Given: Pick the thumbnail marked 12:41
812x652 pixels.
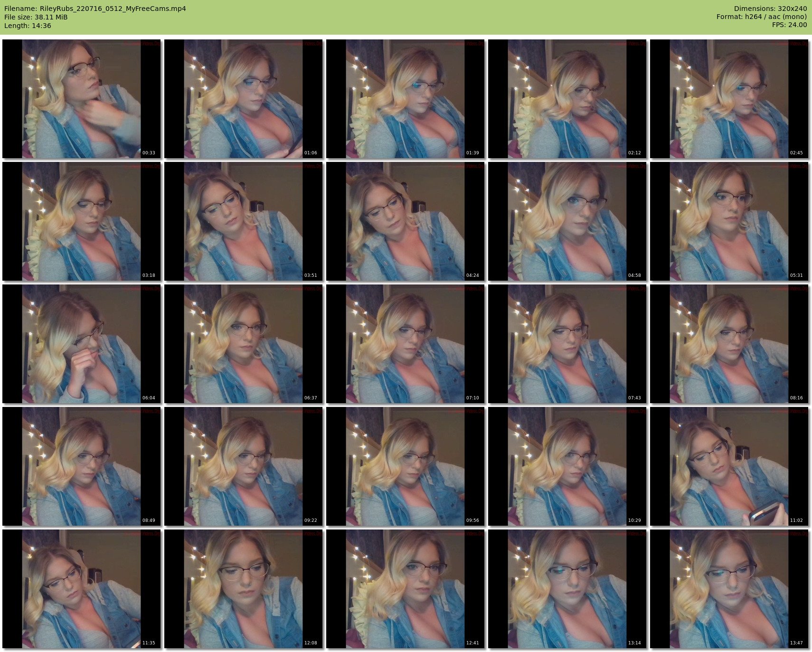Looking at the screenshot, I should 406,589.
